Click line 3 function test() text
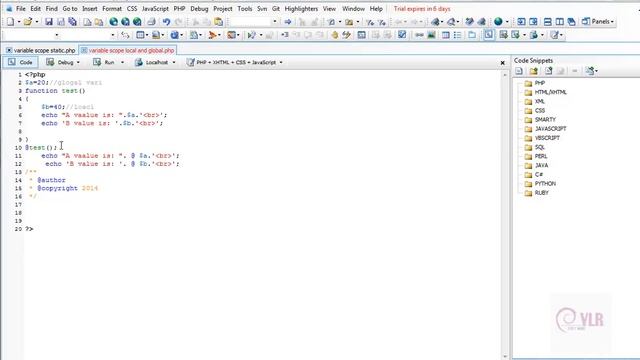This screenshot has height=360, width=640. 56,91
